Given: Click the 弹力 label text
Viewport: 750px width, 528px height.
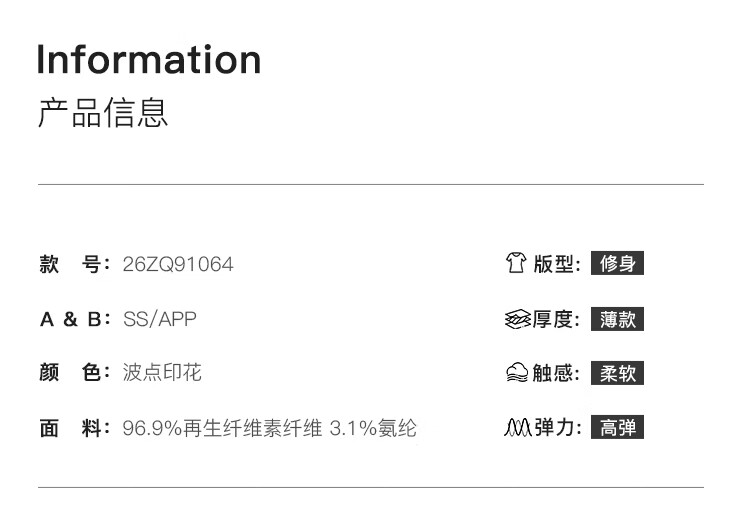Looking at the screenshot, I should coord(557,428).
